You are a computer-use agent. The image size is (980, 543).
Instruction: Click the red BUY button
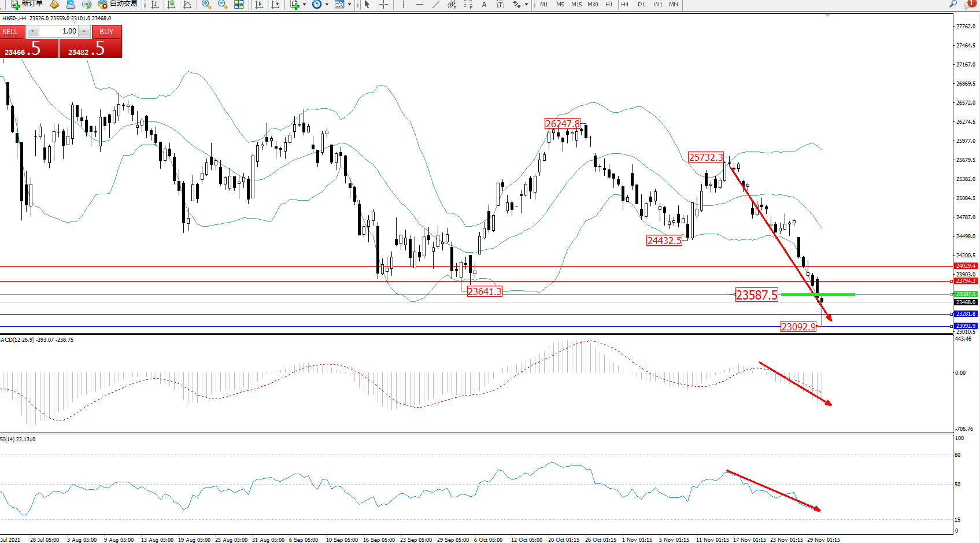click(x=106, y=32)
